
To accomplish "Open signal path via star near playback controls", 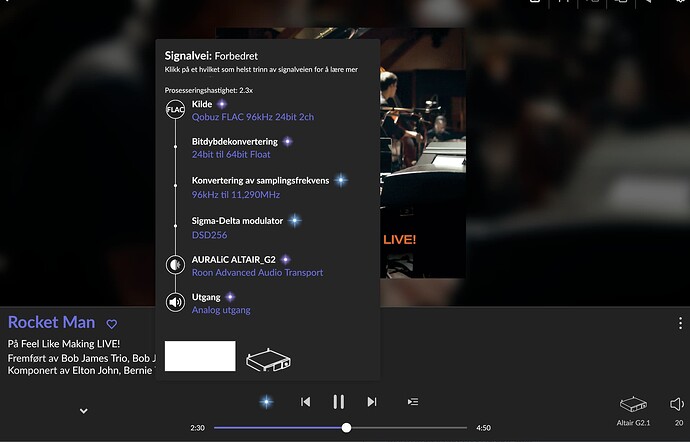I will (266, 401).
